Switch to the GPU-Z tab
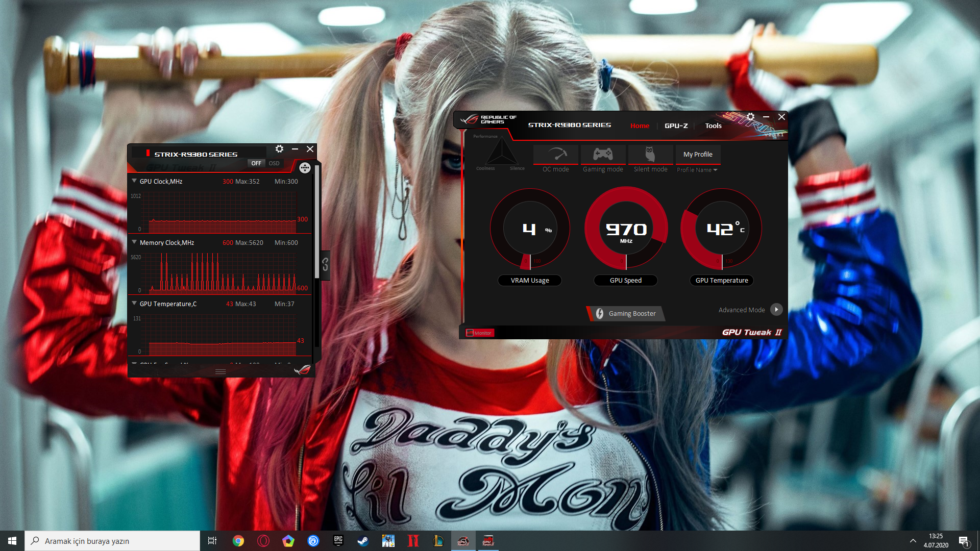The image size is (980, 551). [676, 126]
